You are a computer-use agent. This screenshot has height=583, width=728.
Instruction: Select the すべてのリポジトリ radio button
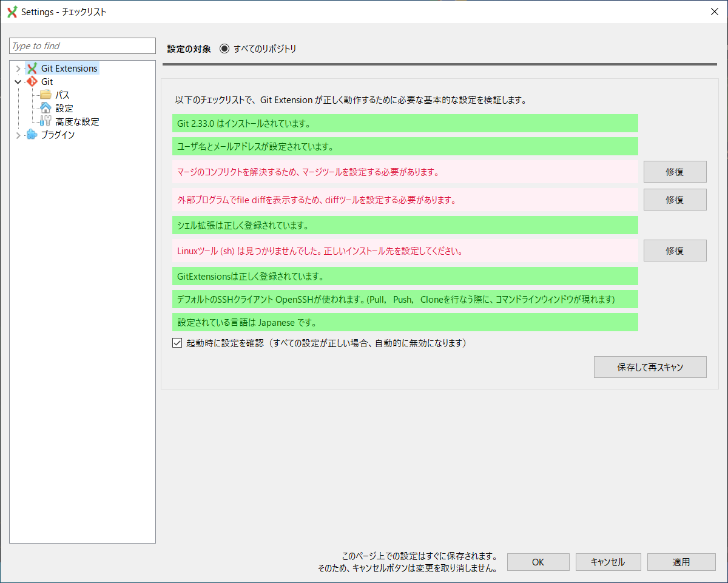[x=224, y=49]
